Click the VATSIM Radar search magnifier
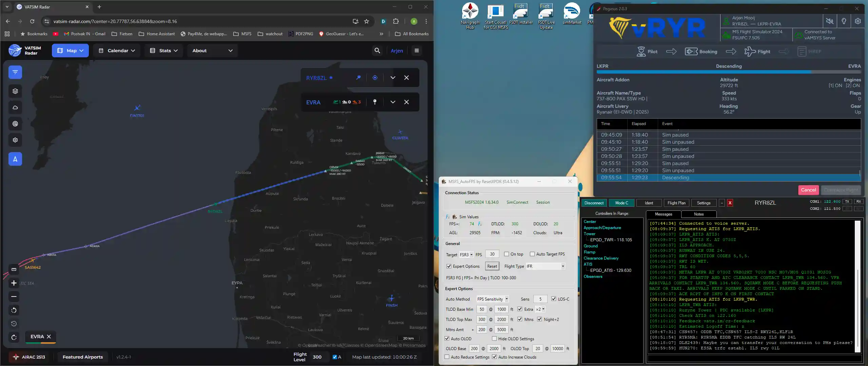The image size is (868, 366). (x=377, y=50)
